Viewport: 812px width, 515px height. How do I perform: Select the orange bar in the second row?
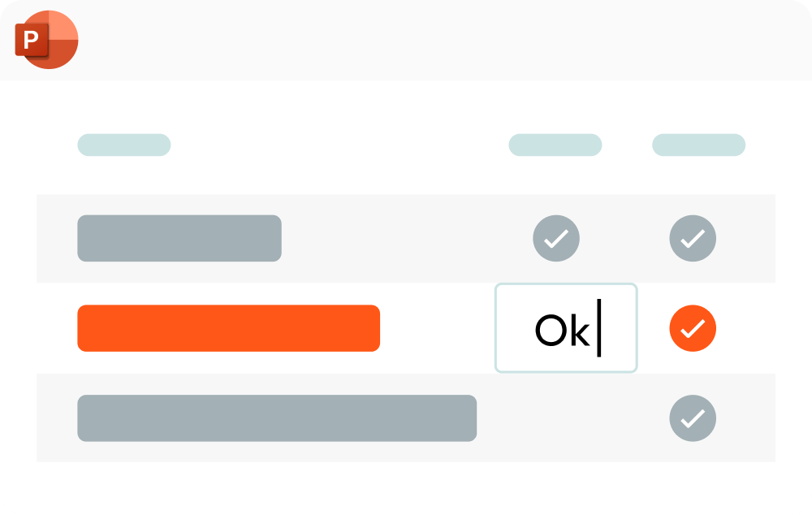[228, 328]
